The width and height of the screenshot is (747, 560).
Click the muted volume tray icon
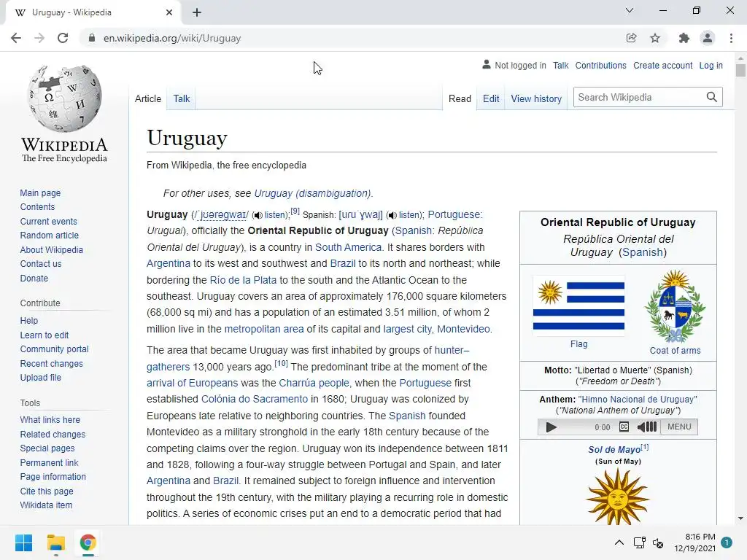click(x=658, y=542)
